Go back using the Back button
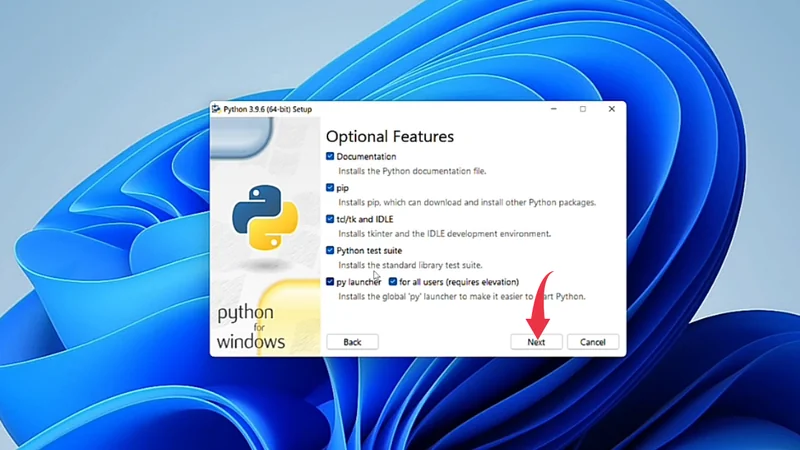Viewport: 800px width, 450px height. point(352,342)
